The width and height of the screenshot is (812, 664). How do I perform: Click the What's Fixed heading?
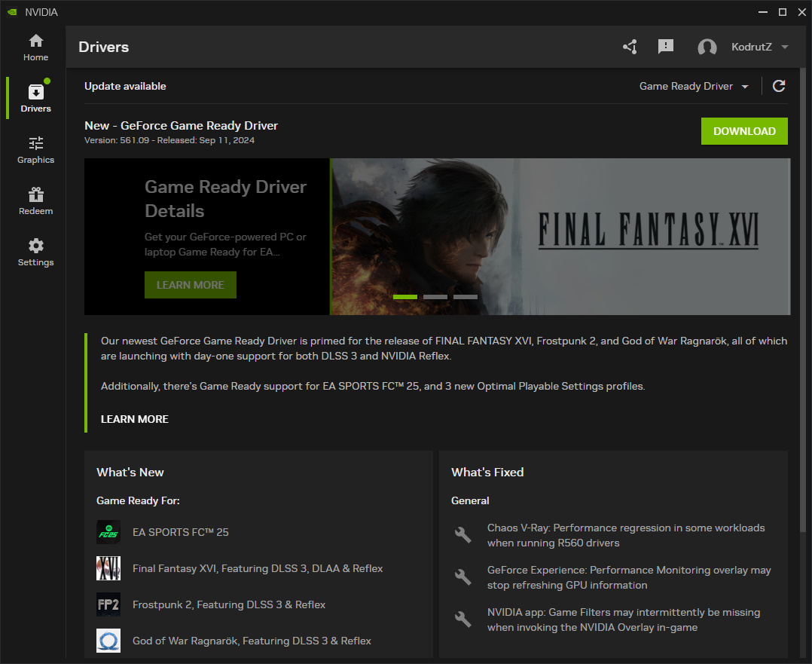pos(487,473)
